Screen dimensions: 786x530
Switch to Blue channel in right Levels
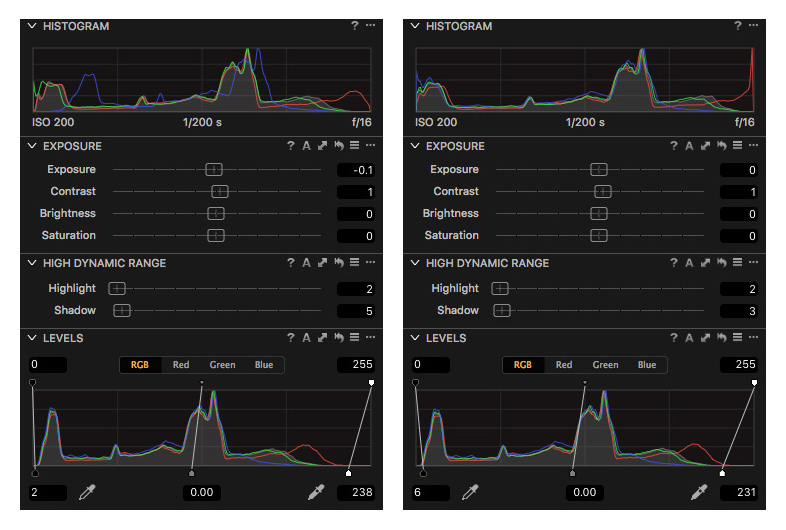pos(647,365)
